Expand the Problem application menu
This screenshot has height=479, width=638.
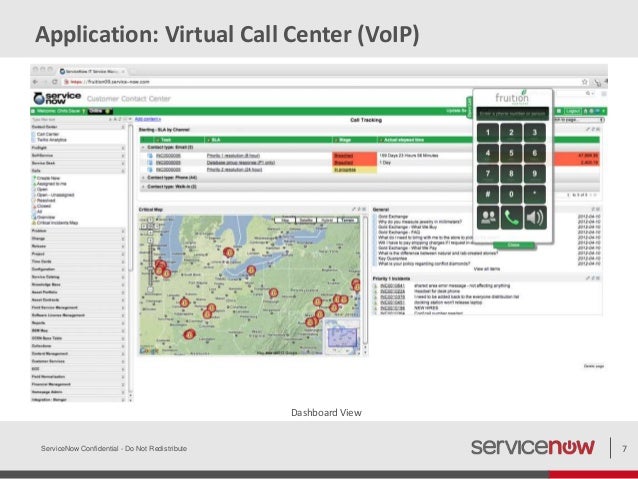78,231
